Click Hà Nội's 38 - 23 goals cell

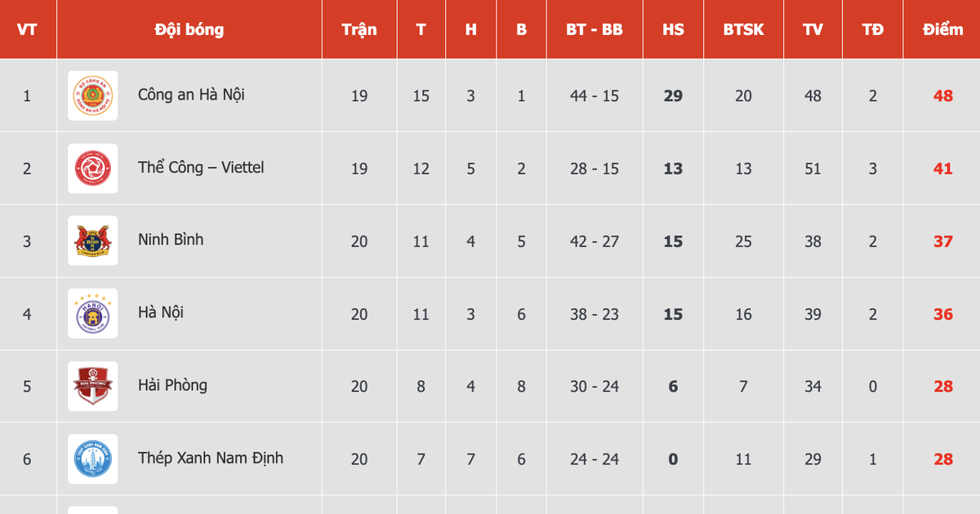595,314
